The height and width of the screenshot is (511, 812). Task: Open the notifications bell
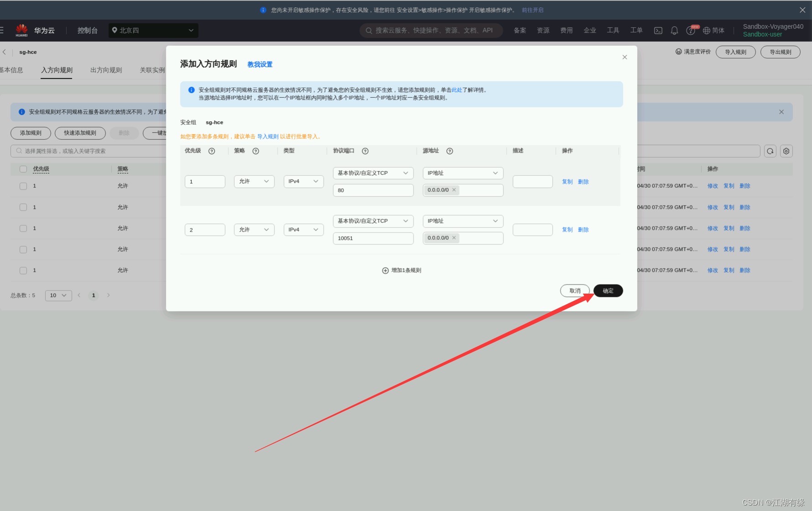(674, 31)
